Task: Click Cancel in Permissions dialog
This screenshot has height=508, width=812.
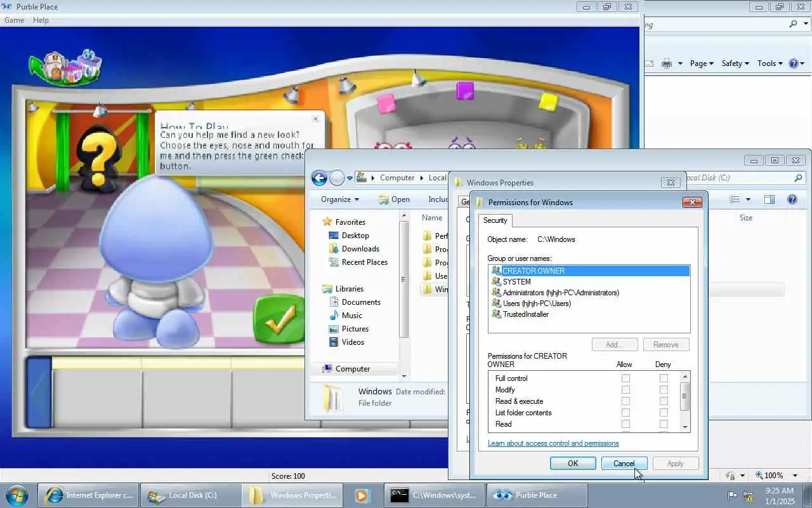Action: click(624, 464)
